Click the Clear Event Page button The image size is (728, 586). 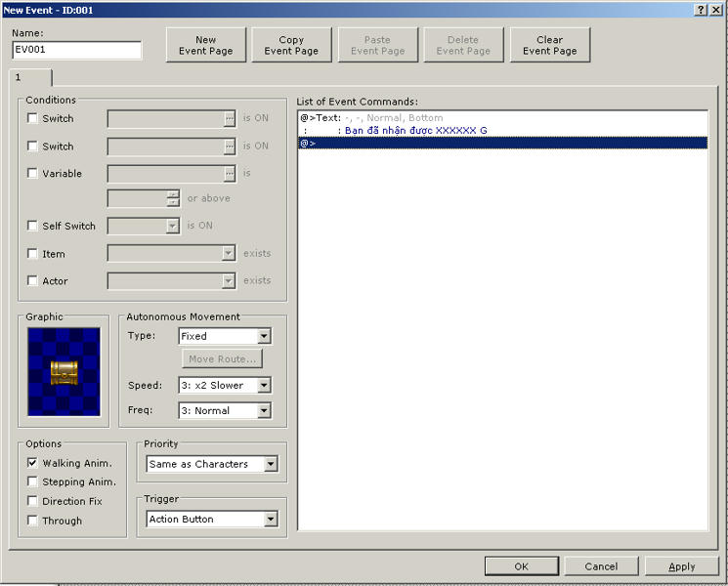click(x=550, y=45)
